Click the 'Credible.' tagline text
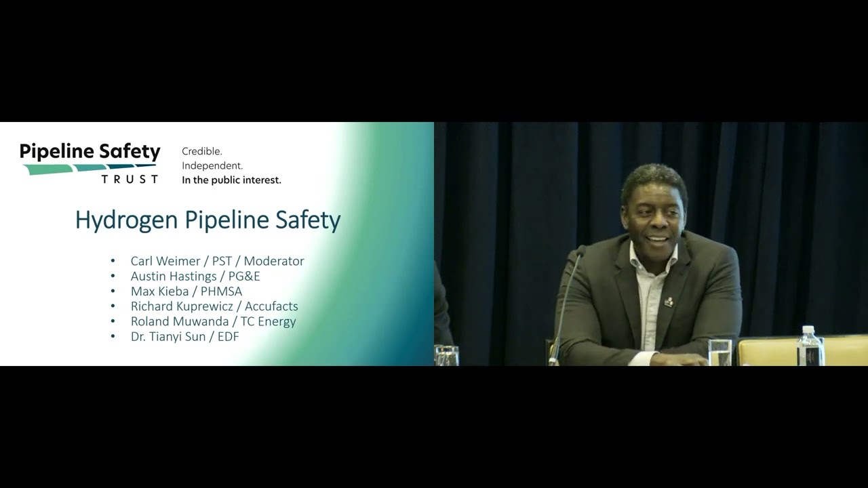This screenshot has width=868, height=488. [x=202, y=151]
